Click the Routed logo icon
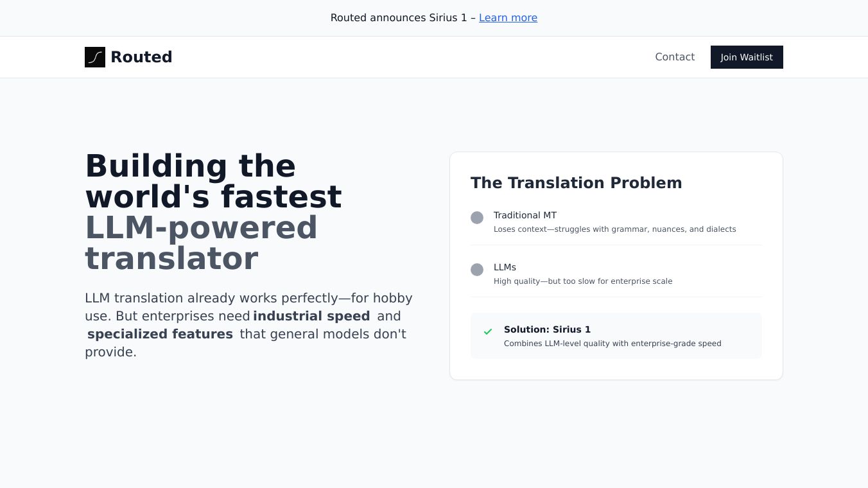This screenshot has height=488, width=868. (95, 57)
